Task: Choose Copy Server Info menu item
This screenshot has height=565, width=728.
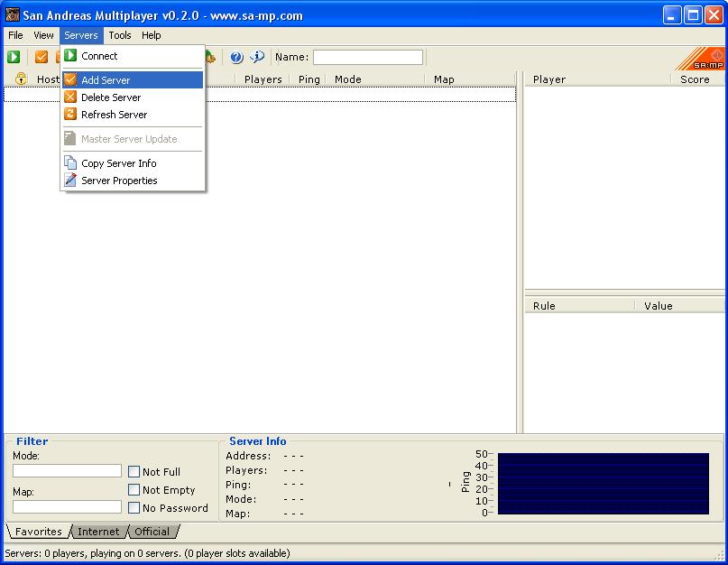Action: pyautogui.click(x=133, y=163)
